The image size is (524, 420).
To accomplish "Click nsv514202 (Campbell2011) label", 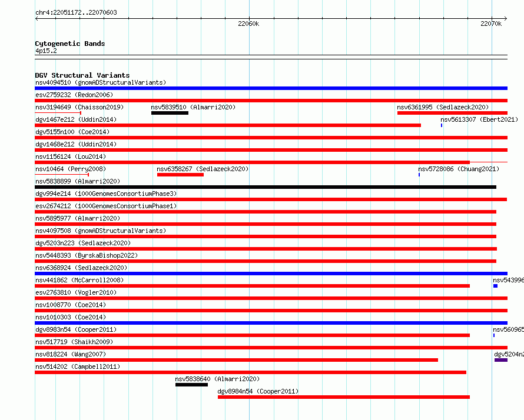I will coord(78,366).
